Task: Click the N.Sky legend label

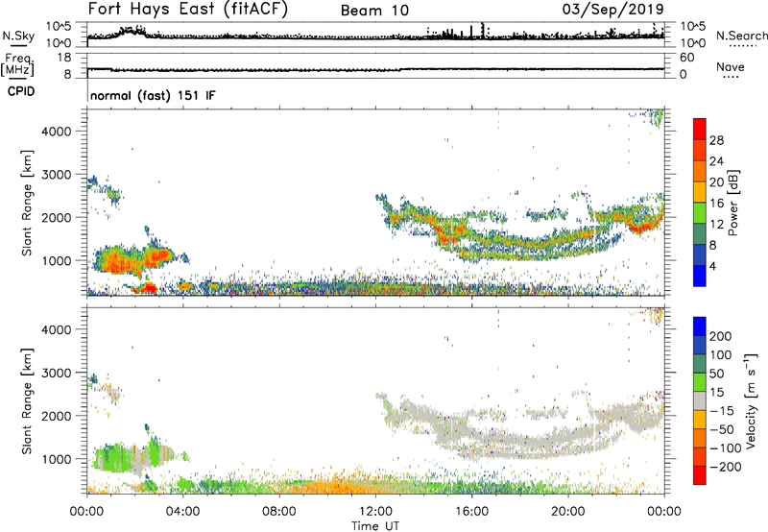Action: coord(18,36)
